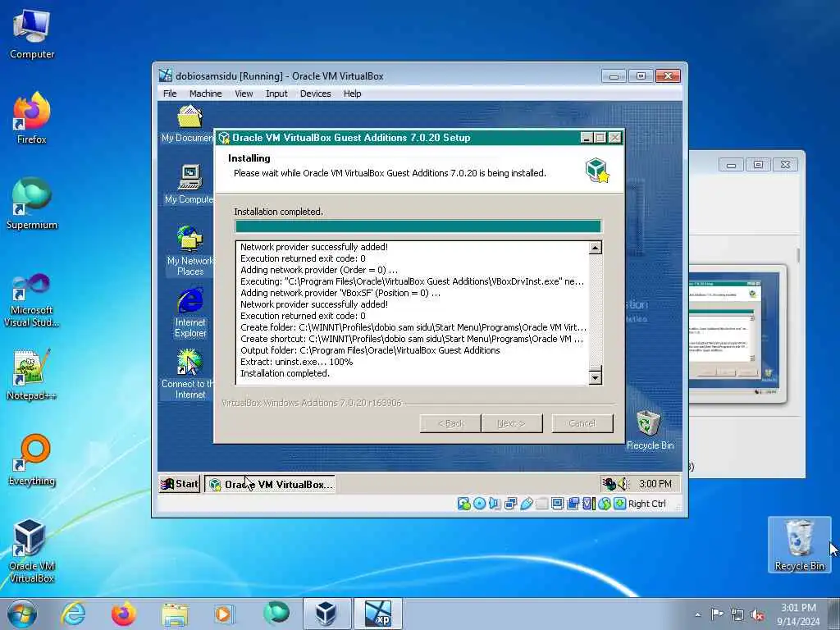Select the Supermium desktop shortcut
This screenshot has width=840, height=630.
[32, 203]
